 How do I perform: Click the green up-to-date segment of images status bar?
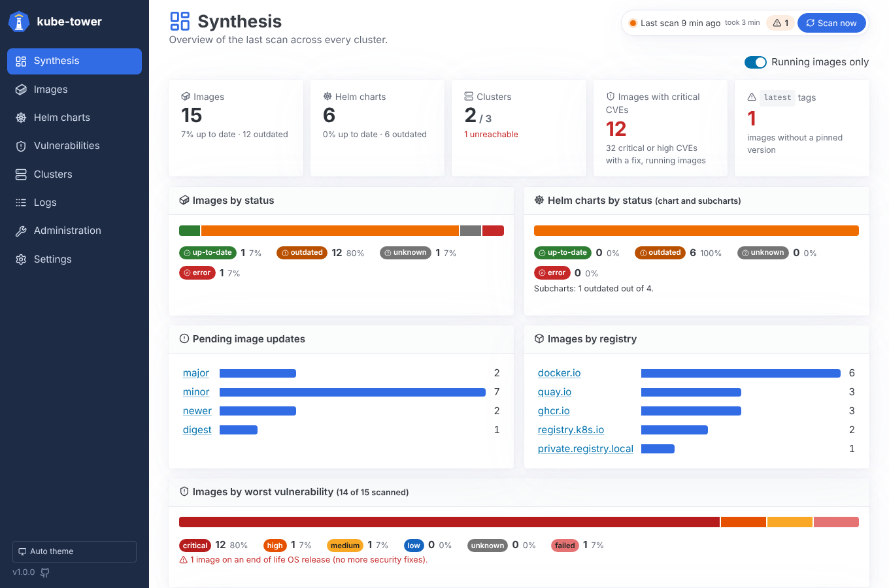coord(190,231)
